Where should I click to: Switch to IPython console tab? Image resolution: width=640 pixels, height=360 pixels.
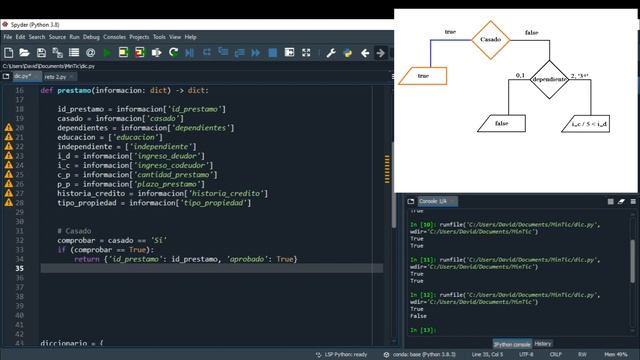pos(512,344)
